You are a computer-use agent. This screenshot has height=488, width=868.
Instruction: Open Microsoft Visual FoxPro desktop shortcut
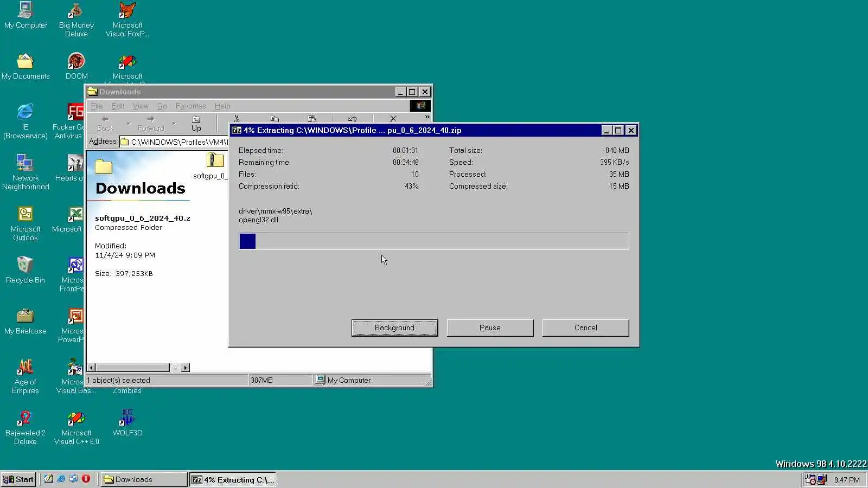[127, 20]
